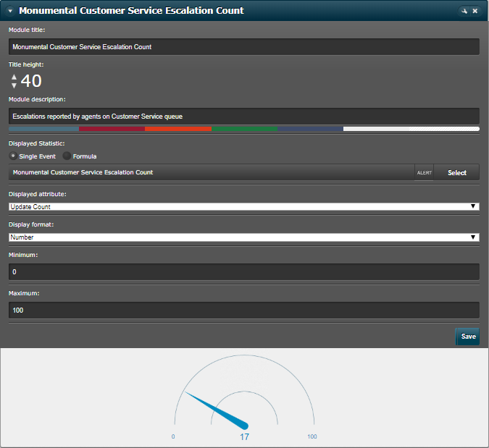Select the Single Event radio button
Image resolution: width=489 pixels, height=448 pixels.
pyautogui.click(x=13, y=156)
